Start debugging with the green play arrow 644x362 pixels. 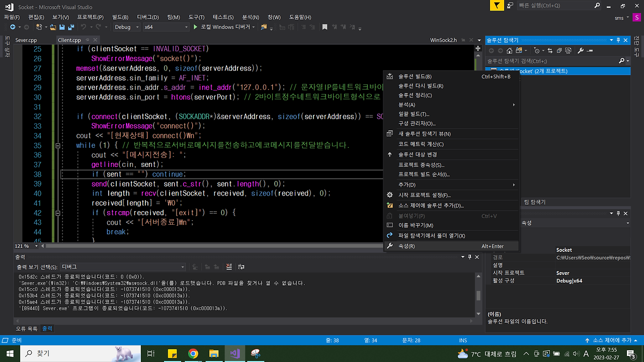point(195,27)
